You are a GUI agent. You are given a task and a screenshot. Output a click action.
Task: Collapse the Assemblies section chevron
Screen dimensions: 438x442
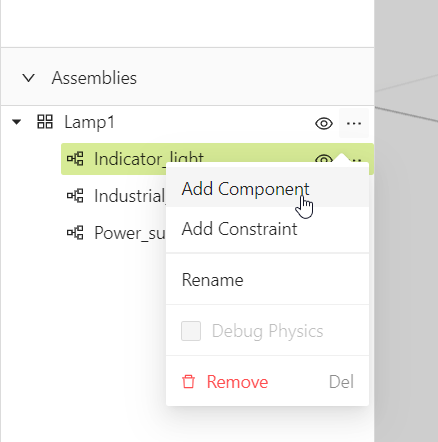pos(28,78)
